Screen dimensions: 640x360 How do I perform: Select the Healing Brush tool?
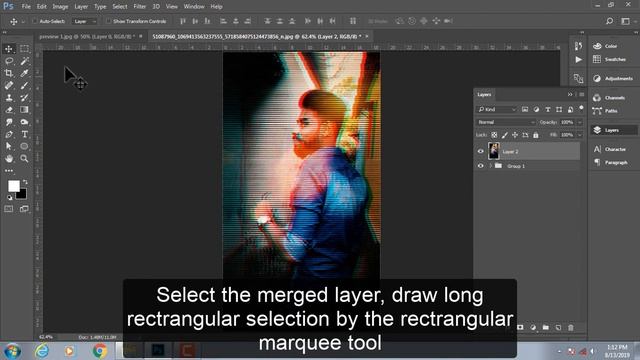[x=9, y=85]
